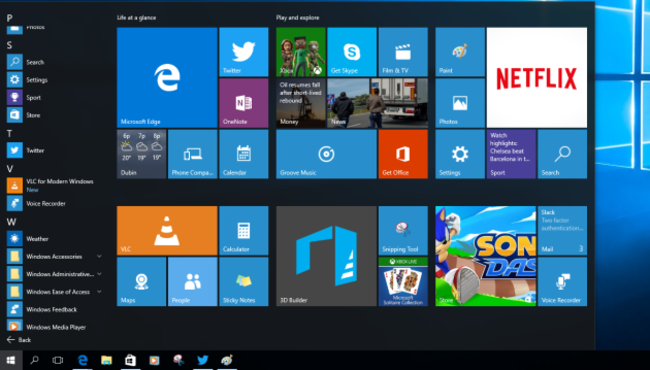Viewport: 650px width, 370px height.
Task: Open the Twitter tile
Action: tap(244, 52)
